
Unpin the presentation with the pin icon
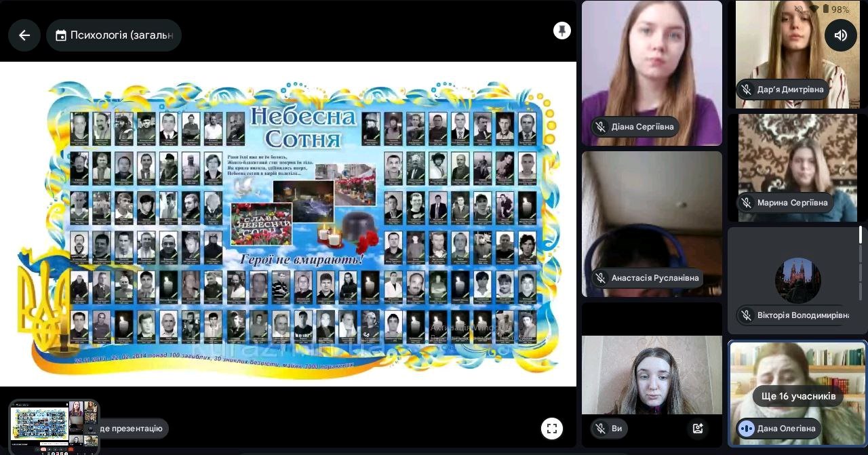point(561,31)
